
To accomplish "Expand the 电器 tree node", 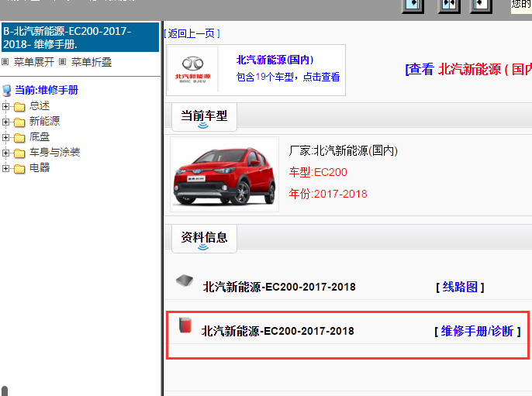I will pos(5,168).
